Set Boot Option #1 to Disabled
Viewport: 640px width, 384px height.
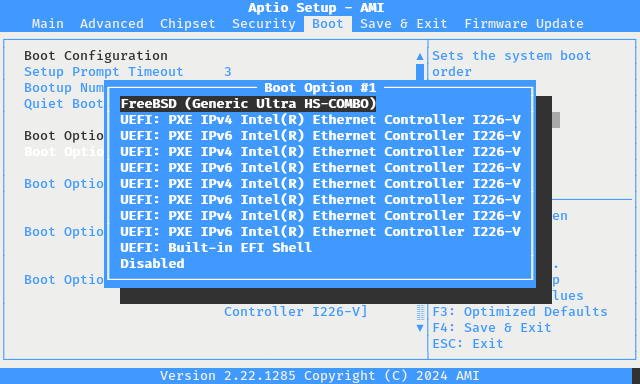(152, 264)
